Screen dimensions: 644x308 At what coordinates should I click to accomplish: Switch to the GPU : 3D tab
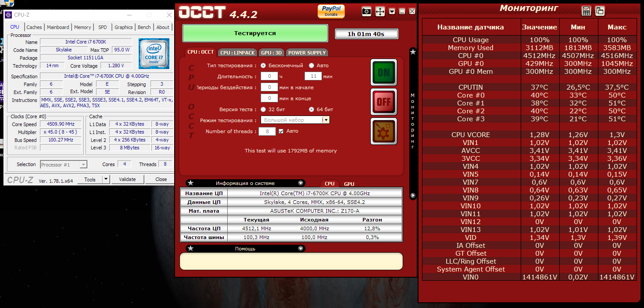pyautogui.click(x=272, y=52)
